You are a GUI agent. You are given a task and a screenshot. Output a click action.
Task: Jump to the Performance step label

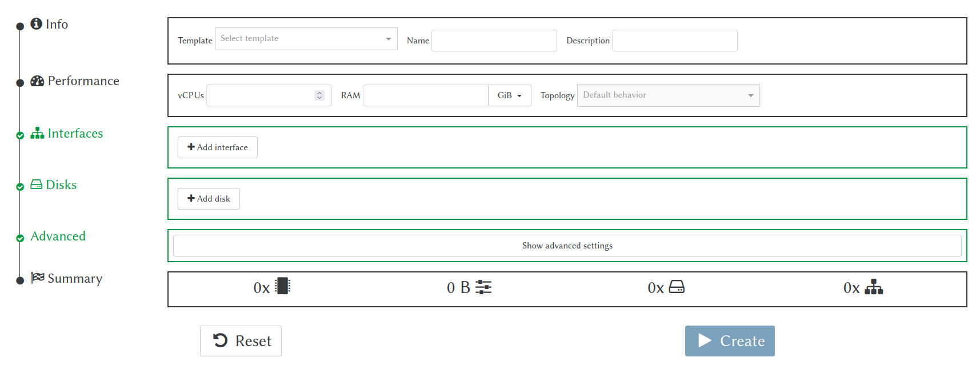(x=83, y=81)
